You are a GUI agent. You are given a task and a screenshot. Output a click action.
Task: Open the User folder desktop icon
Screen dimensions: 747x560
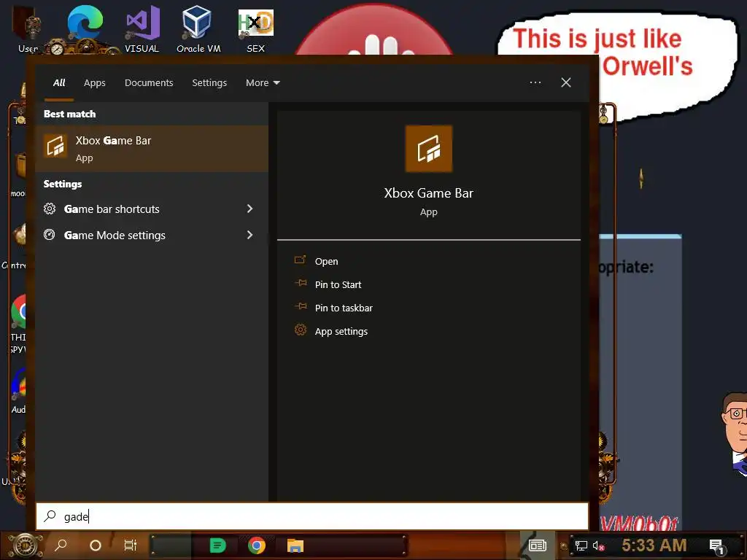point(28,29)
